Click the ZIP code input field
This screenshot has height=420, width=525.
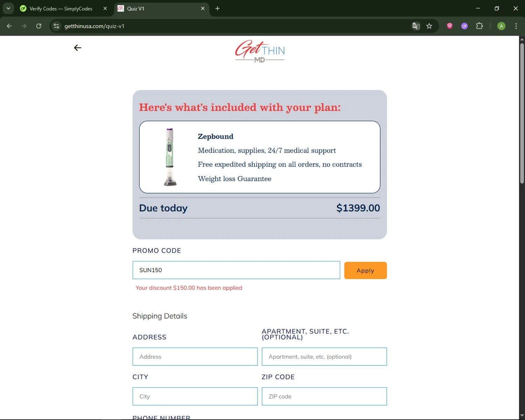324,397
